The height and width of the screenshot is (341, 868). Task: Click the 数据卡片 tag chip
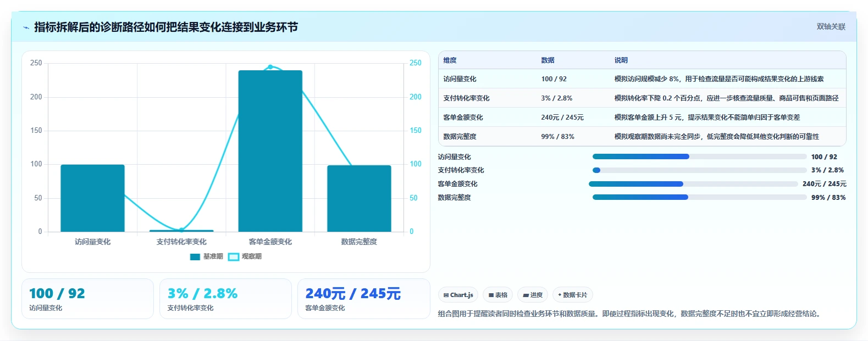[x=572, y=295]
